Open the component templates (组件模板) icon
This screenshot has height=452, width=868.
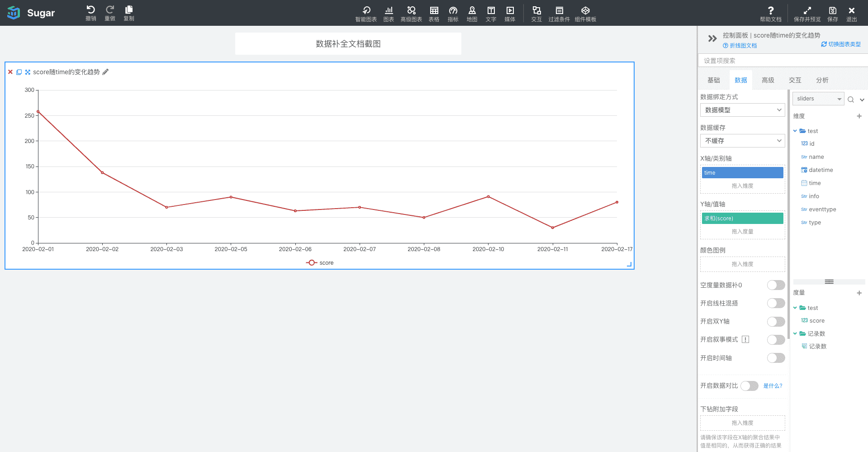click(x=585, y=11)
